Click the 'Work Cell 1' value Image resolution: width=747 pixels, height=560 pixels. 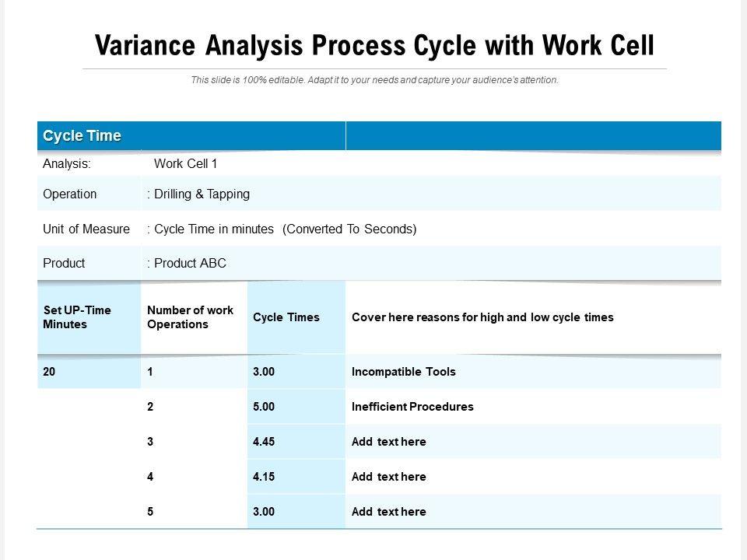(x=185, y=164)
